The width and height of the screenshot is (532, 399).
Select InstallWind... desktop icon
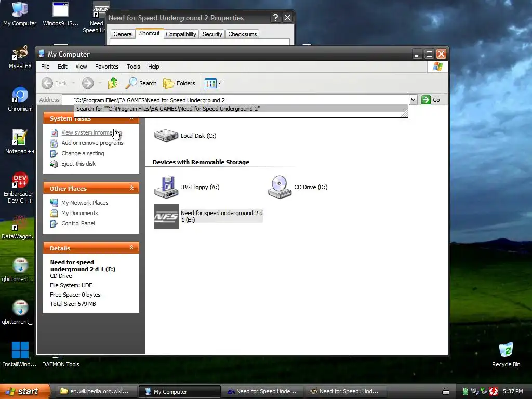(x=20, y=355)
